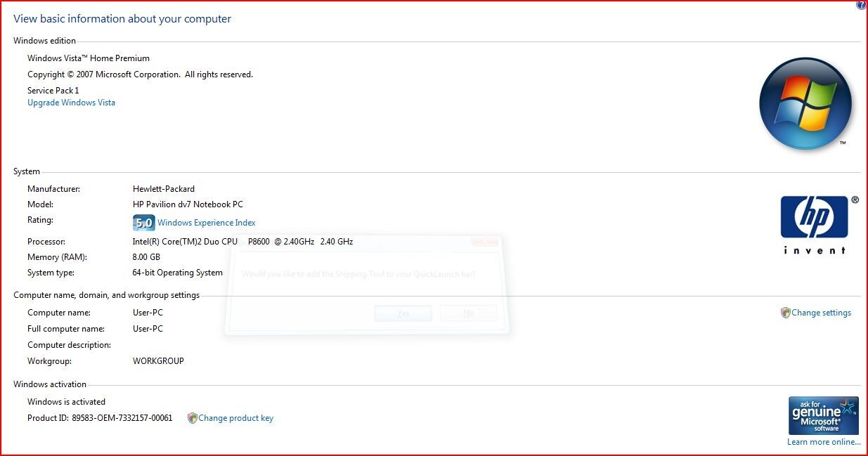Image resolution: width=868 pixels, height=456 pixels.
Task: Click the shield icon beside Change settings
Action: coord(786,313)
